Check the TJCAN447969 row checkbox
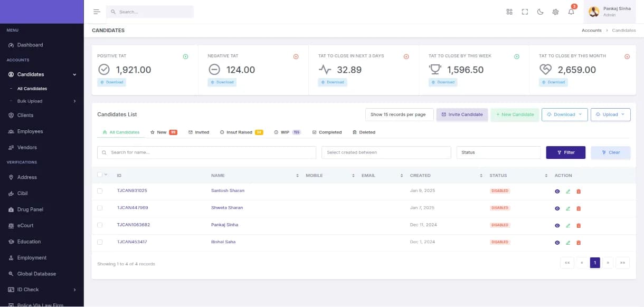Image resolution: width=644 pixels, height=307 pixels. 100,208
